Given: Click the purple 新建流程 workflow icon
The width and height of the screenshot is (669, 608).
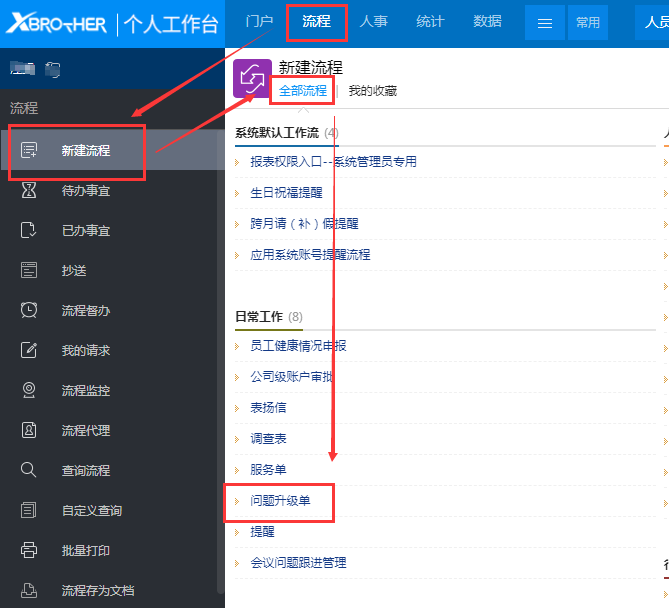Looking at the screenshot, I should click(252, 79).
